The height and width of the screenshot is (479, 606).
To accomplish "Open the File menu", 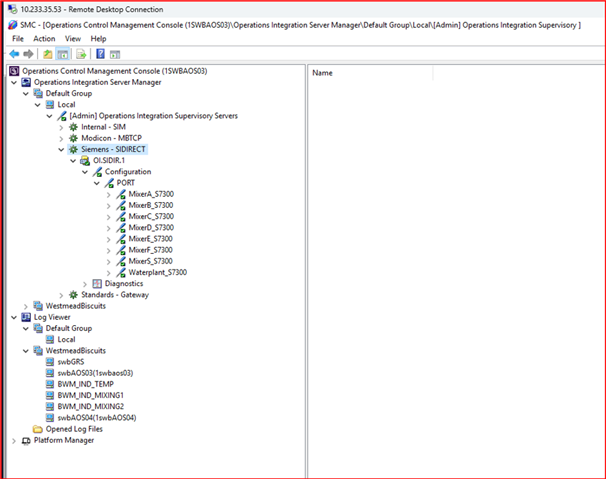I will tap(18, 39).
